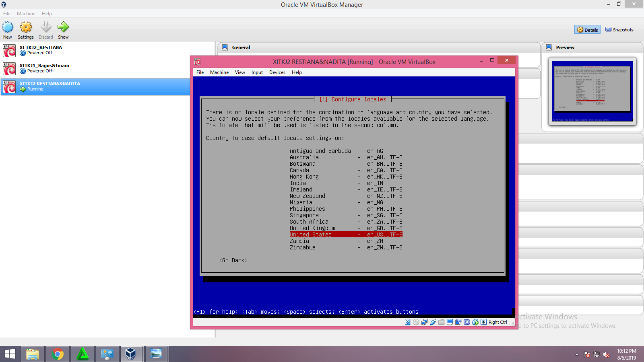Select South Africa locale row

[346, 222]
